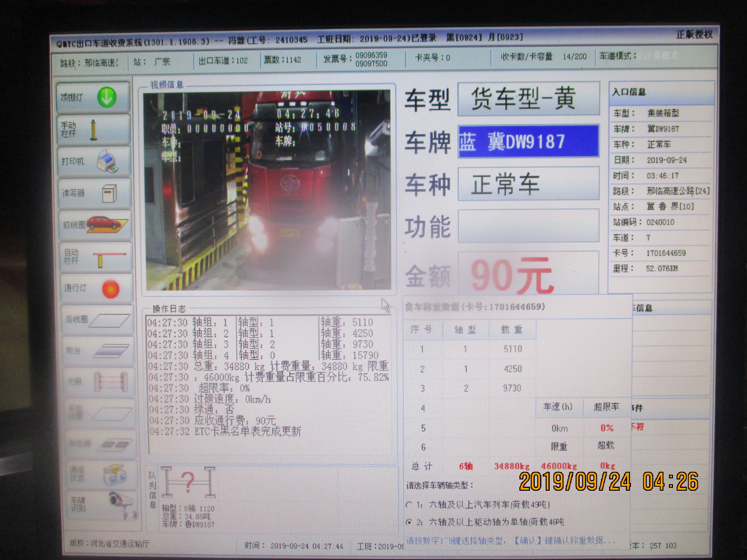Open the 打印机 printer status icon
747x560 pixels.
coord(107,162)
